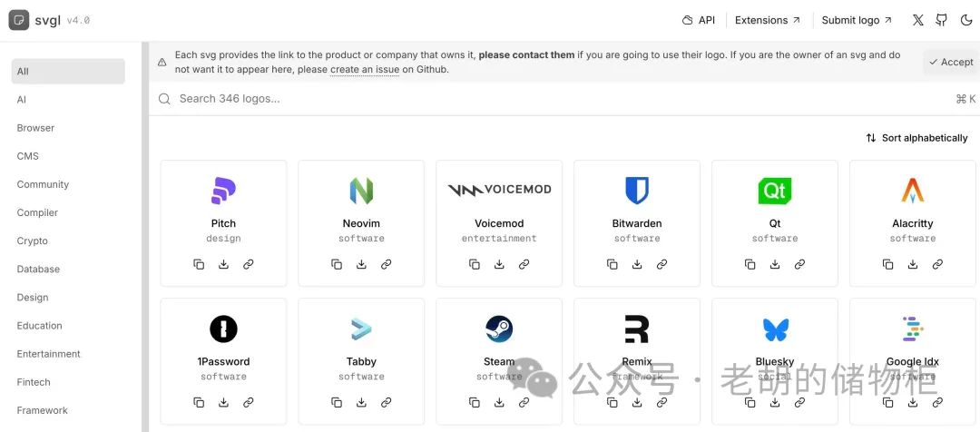Click the Steam logo image
Viewport: 980px width, 432px height.
pos(499,329)
